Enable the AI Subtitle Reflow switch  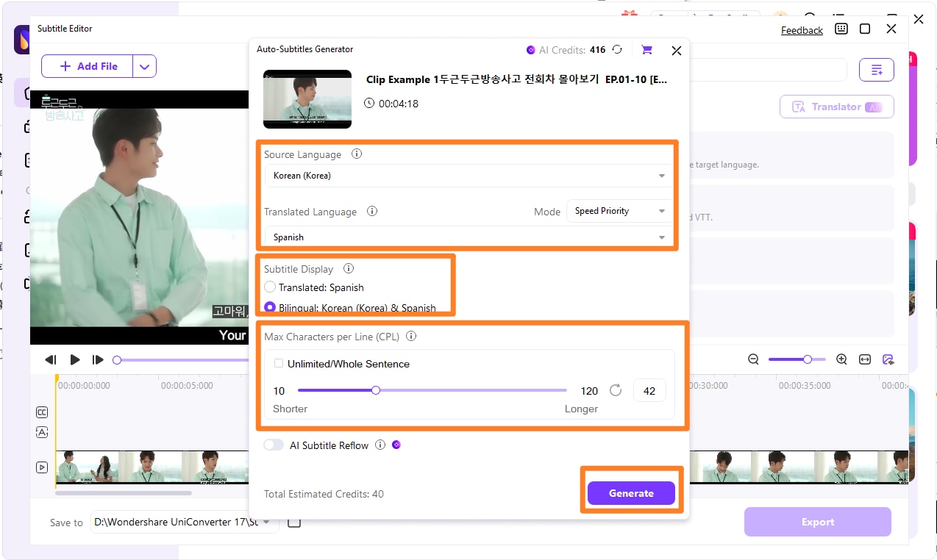click(x=274, y=445)
